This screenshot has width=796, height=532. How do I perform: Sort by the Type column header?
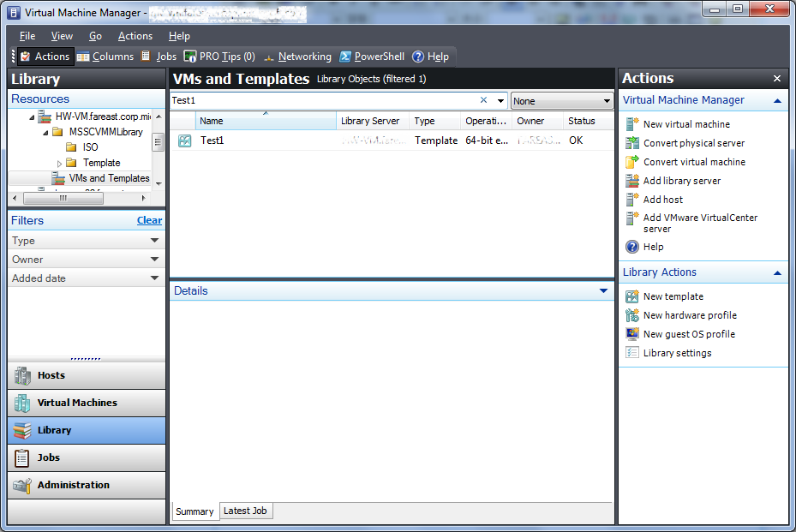point(435,121)
